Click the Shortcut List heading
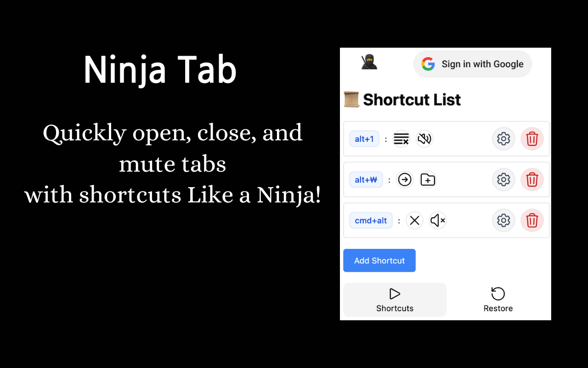 click(412, 99)
